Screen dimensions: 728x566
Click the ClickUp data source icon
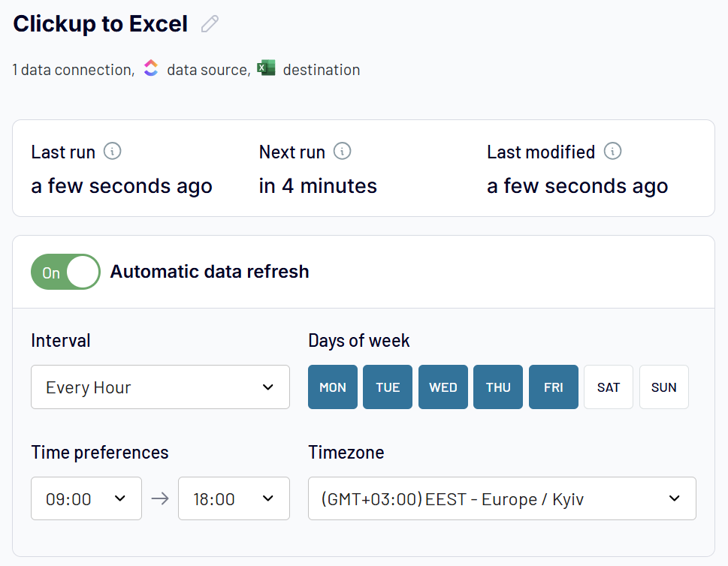click(x=151, y=68)
